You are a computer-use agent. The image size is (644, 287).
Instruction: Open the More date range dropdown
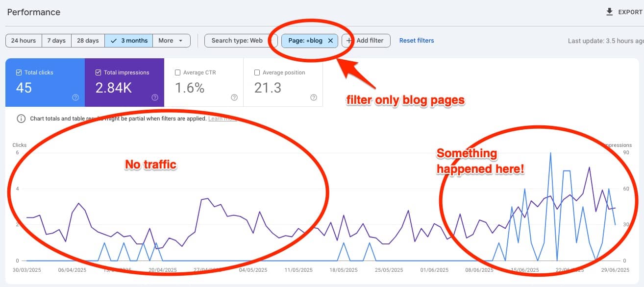[x=172, y=41]
